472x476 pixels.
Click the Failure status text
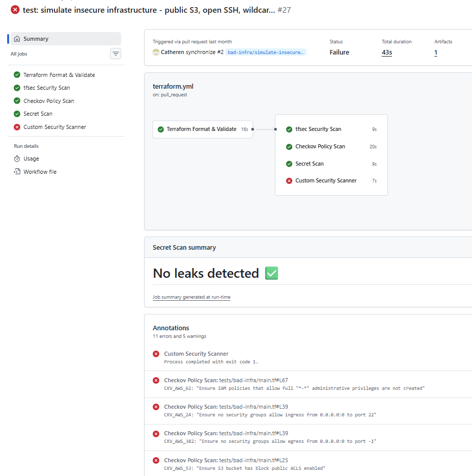(x=339, y=52)
